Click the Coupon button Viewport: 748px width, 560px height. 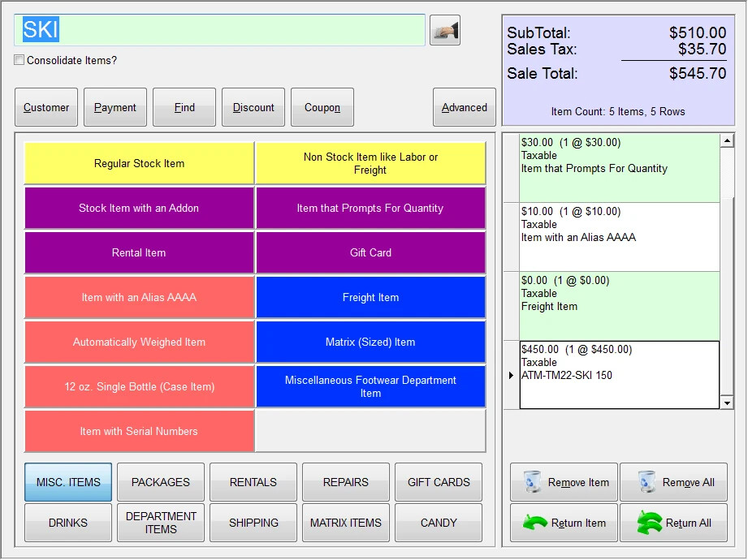tap(322, 107)
